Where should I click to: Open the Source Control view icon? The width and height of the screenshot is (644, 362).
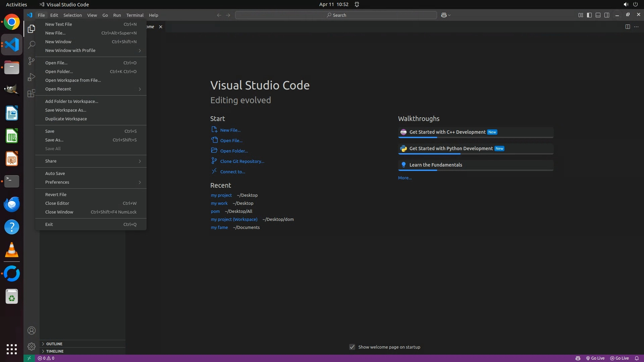(x=31, y=61)
